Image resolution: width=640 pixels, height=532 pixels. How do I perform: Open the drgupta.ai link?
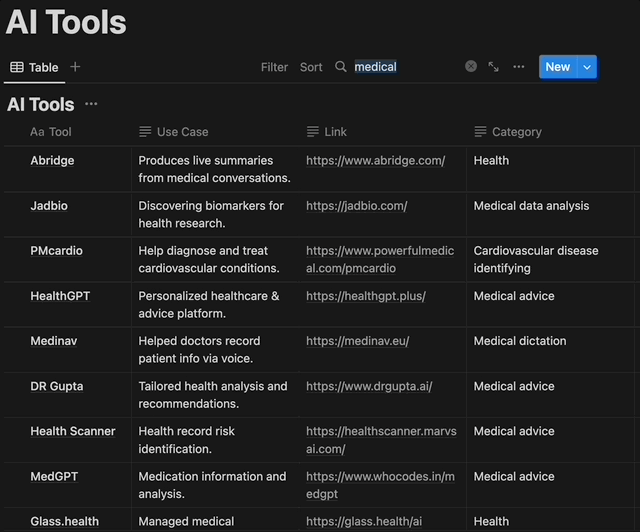(369, 386)
